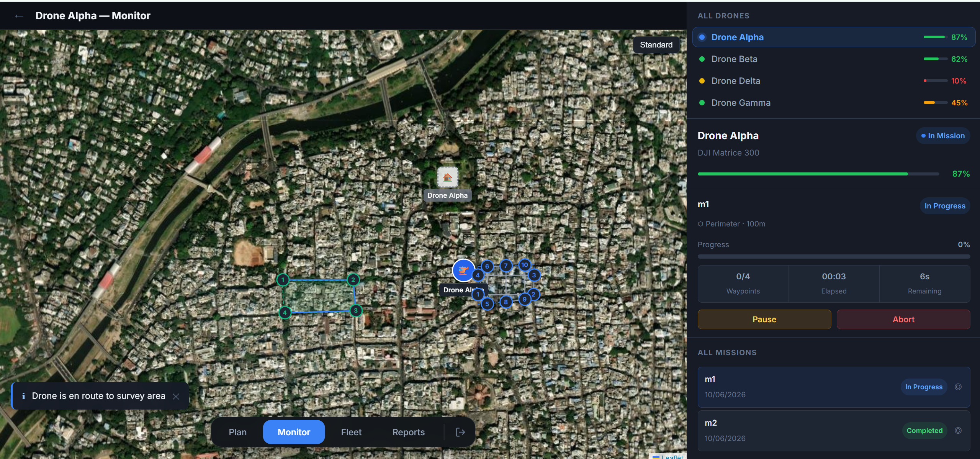Abort the m1 mission

(903, 320)
